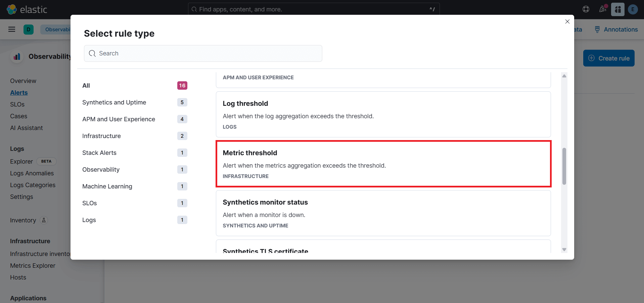
Task: Click the rule type search field
Action: point(203,53)
